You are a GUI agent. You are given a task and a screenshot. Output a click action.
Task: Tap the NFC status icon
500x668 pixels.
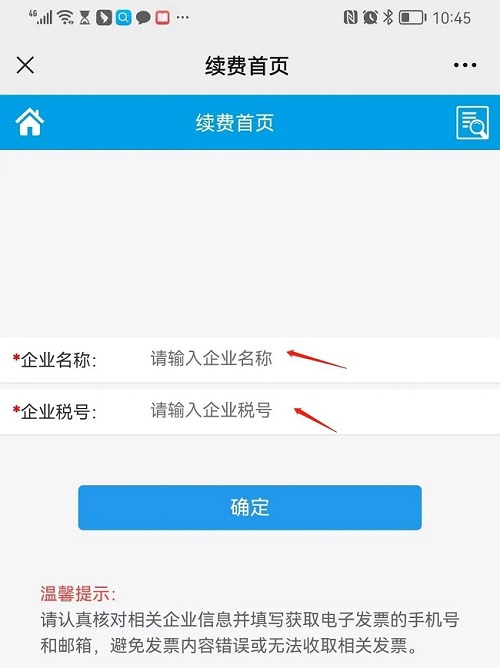click(350, 17)
